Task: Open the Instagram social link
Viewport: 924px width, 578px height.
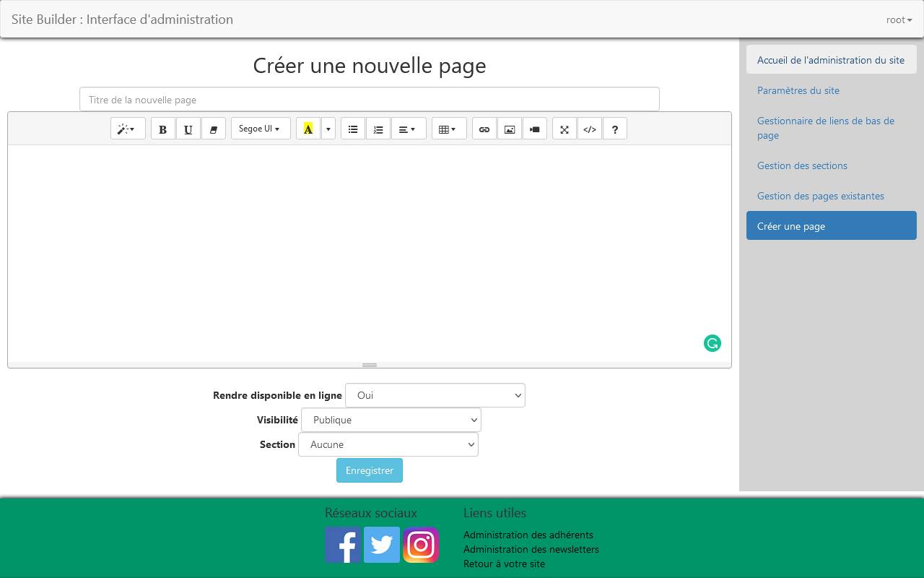Action: coord(421,545)
